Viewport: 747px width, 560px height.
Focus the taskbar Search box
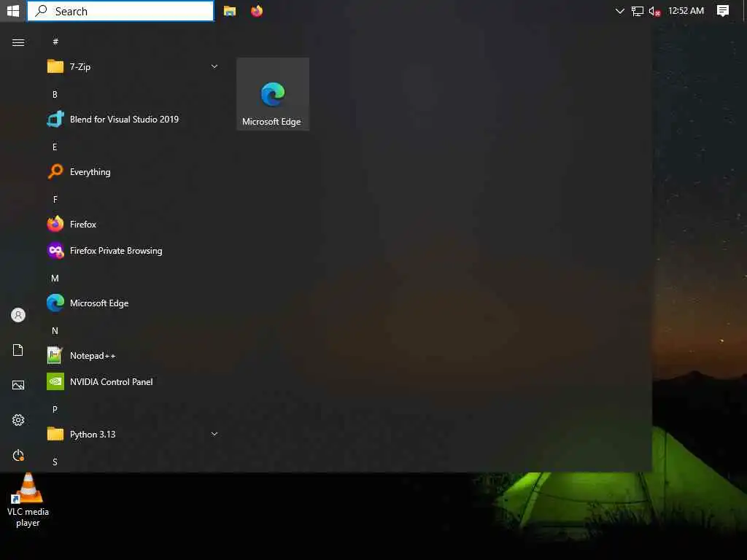120,11
